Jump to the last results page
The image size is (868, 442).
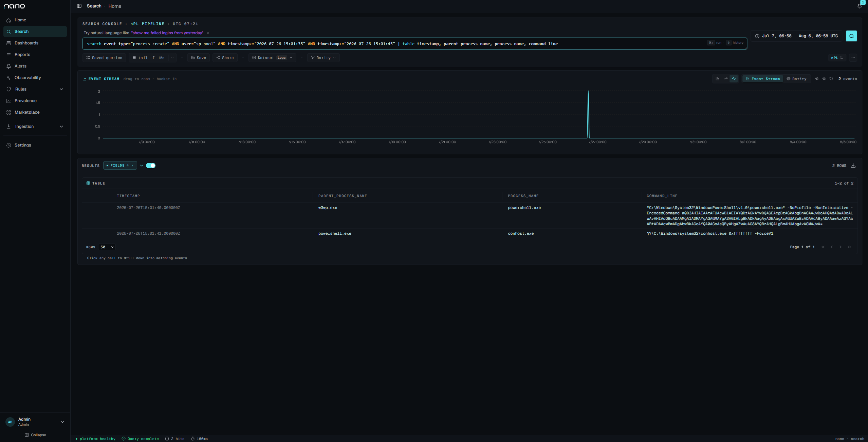(x=849, y=247)
